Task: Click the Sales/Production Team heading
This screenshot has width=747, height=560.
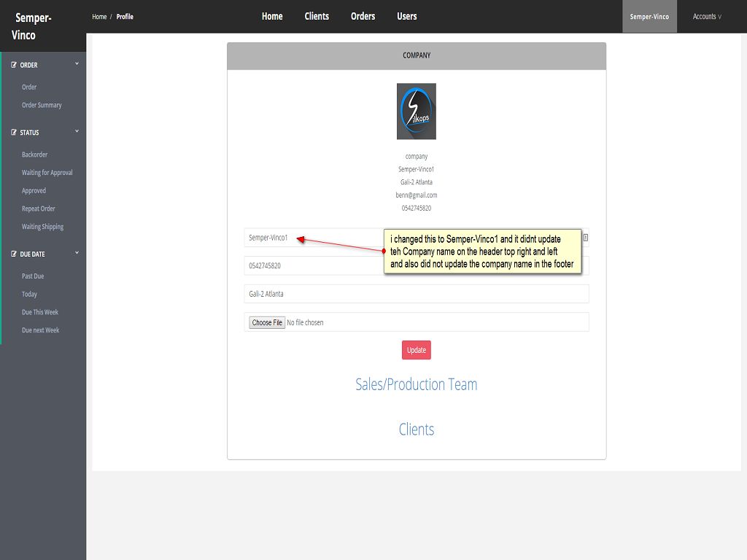Action: (417, 384)
